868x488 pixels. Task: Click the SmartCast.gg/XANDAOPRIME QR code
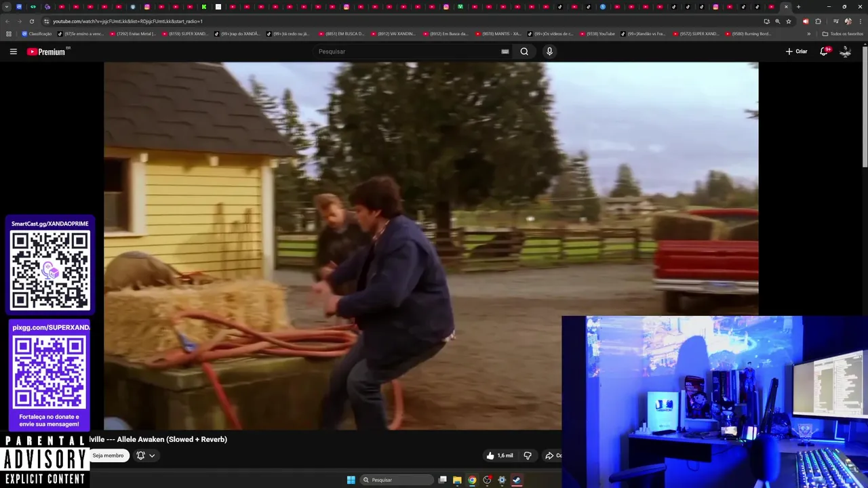click(x=50, y=270)
